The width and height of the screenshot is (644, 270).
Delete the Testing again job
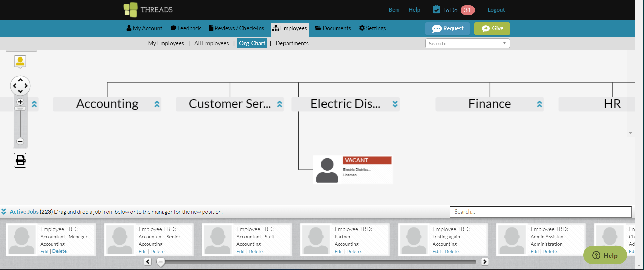[452, 251]
